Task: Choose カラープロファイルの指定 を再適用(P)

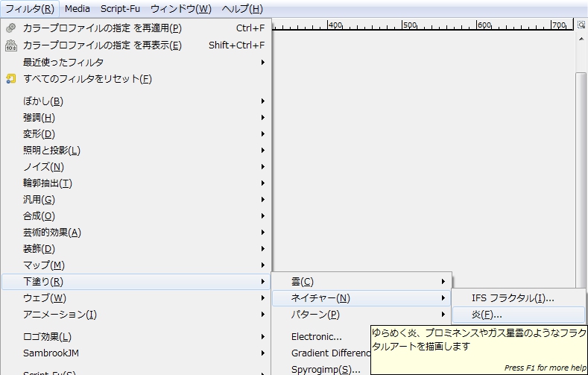Action: (x=136, y=28)
